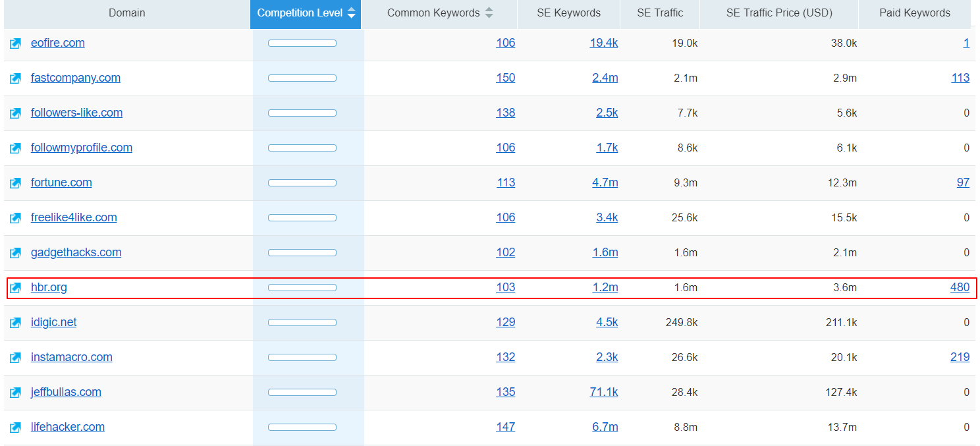Viewport: 980px width, 446px height.
Task: Click 6.7m SE keywords for lifehacker.com
Action: pos(605,427)
